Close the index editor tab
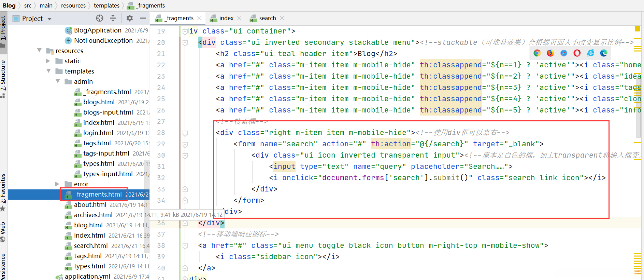 (239, 18)
